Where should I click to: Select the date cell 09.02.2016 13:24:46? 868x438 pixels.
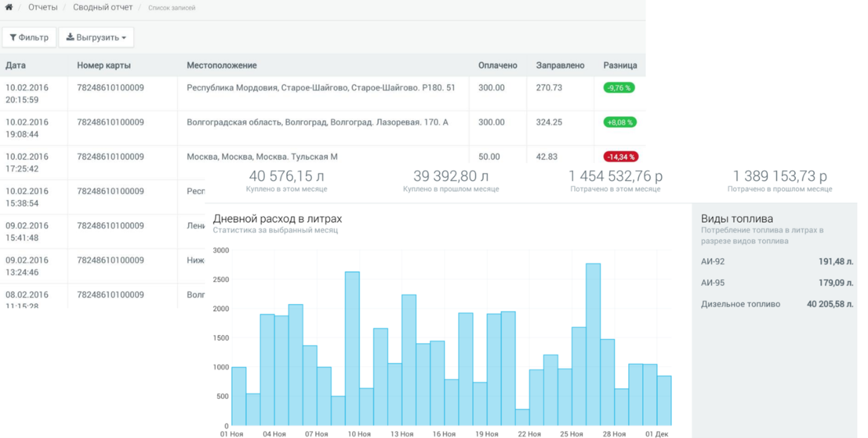pyautogui.click(x=27, y=266)
